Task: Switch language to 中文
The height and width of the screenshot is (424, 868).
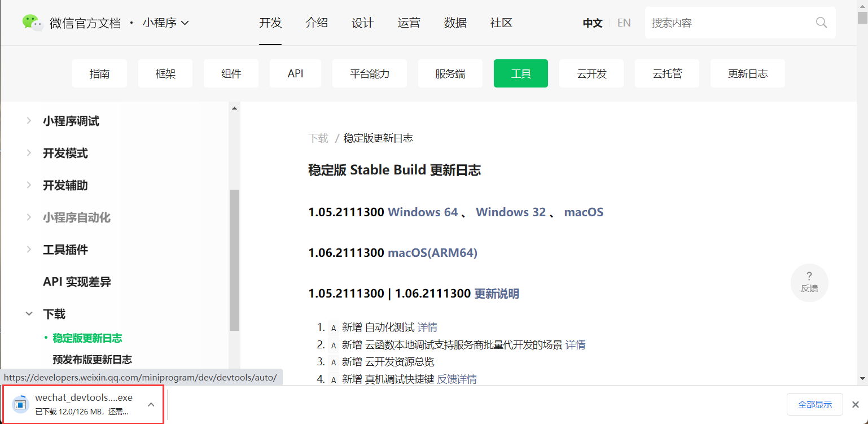Action: pyautogui.click(x=593, y=23)
